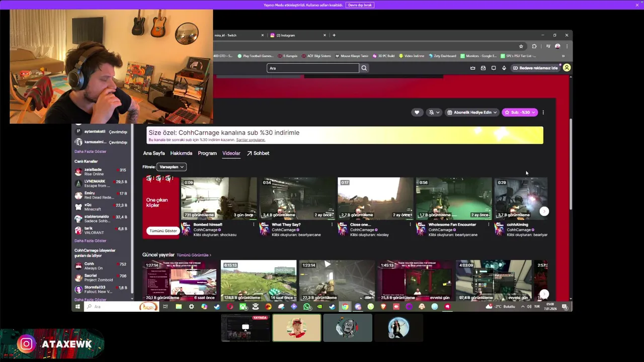Expand the Varsayılan filter dropdown
The width and height of the screenshot is (644, 362).
[172, 167]
